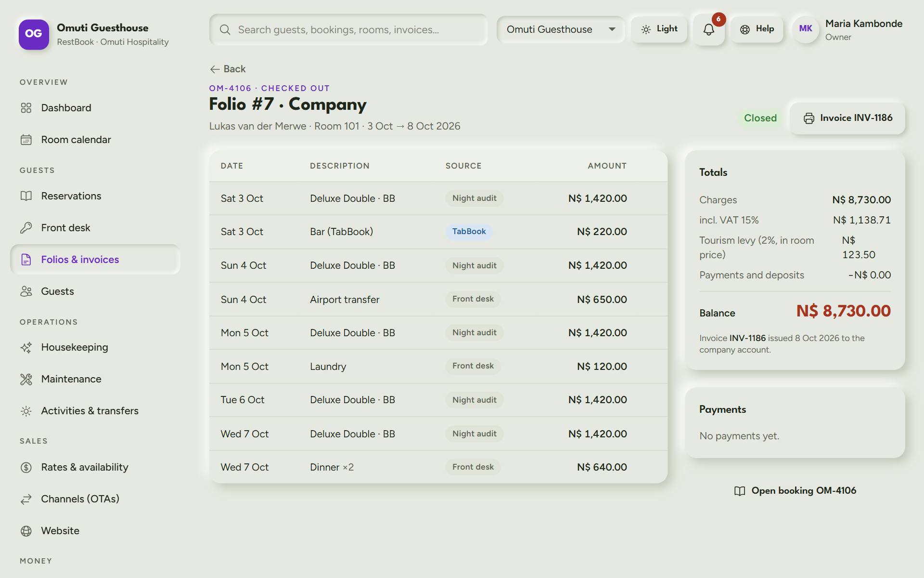Click the N$ 1,138.71 VAT value
Screen dimensions: 924x578
862,220
